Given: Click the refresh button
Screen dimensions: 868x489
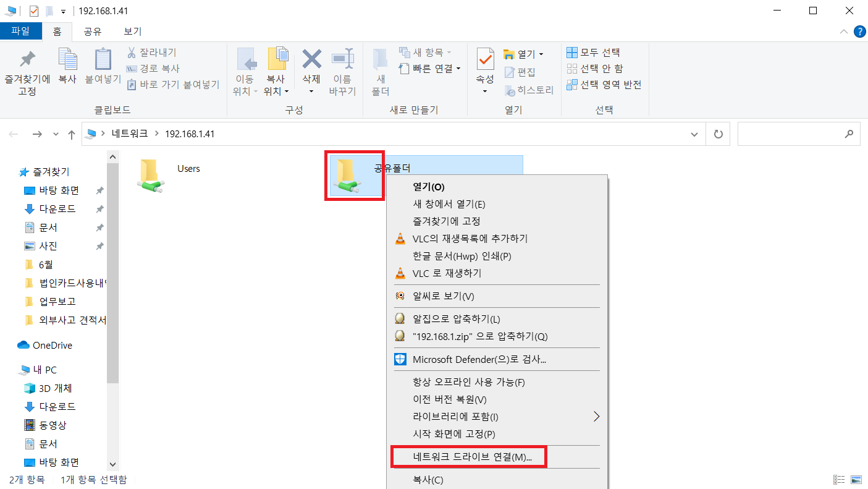Looking at the screenshot, I should tap(718, 134).
